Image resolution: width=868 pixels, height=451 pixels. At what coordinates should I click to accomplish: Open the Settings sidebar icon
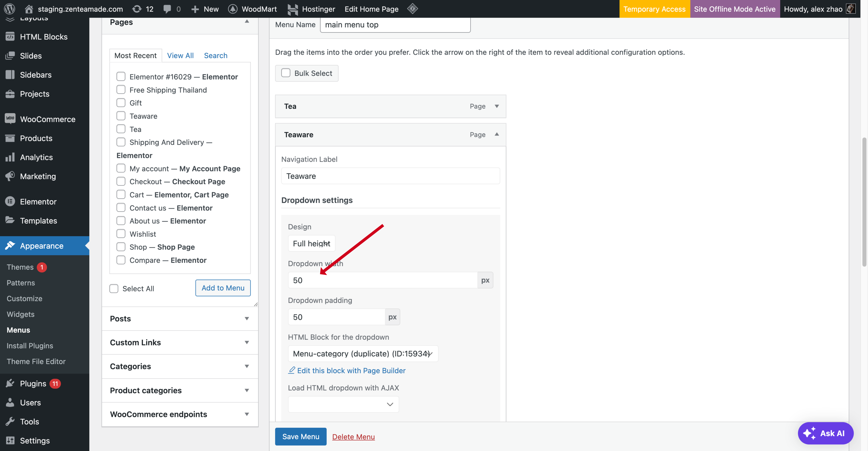click(x=10, y=440)
